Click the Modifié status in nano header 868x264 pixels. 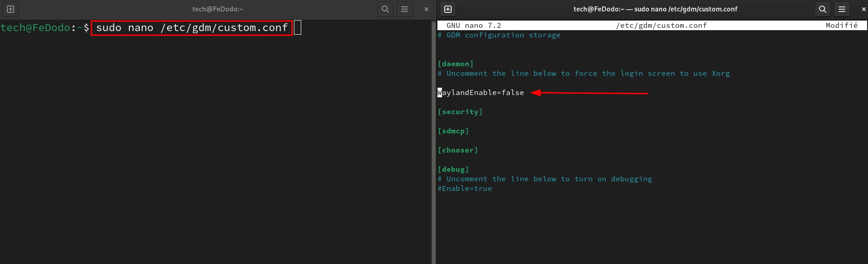coord(841,26)
